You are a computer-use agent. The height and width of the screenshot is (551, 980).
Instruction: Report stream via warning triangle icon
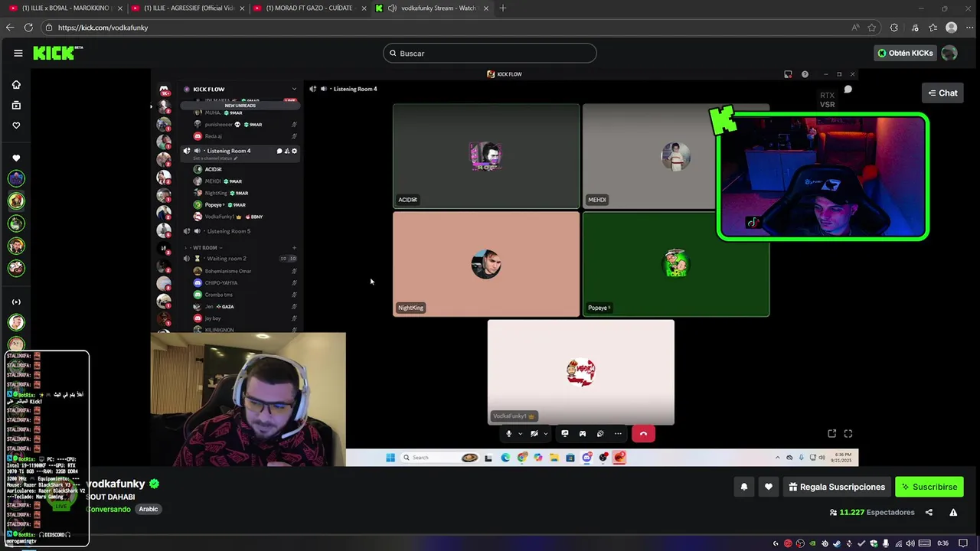(953, 512)
